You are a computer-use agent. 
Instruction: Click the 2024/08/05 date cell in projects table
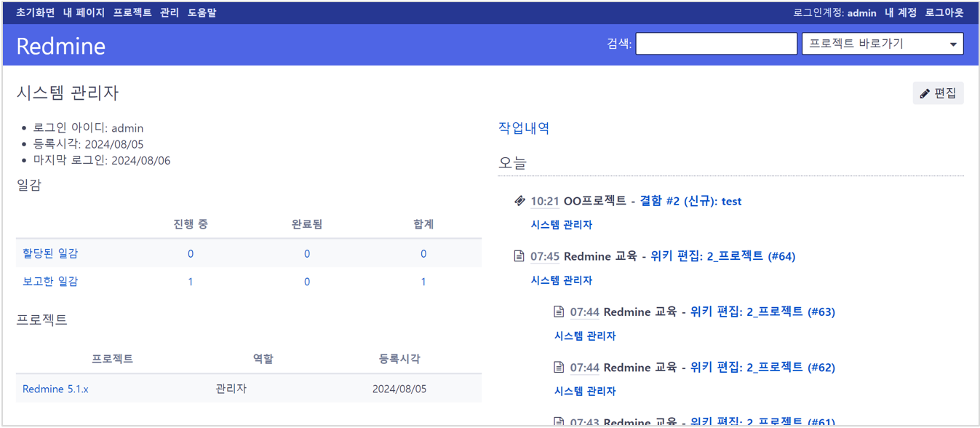point(399,389)
